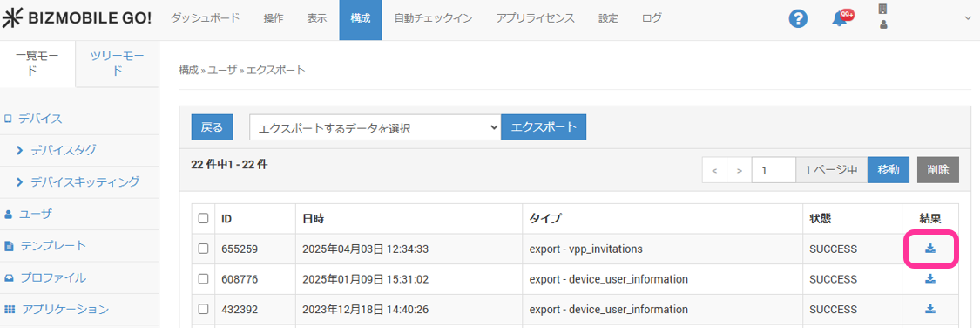Click the 移動 button
This screenshot has width=980, height=328.
coord(889,169)
